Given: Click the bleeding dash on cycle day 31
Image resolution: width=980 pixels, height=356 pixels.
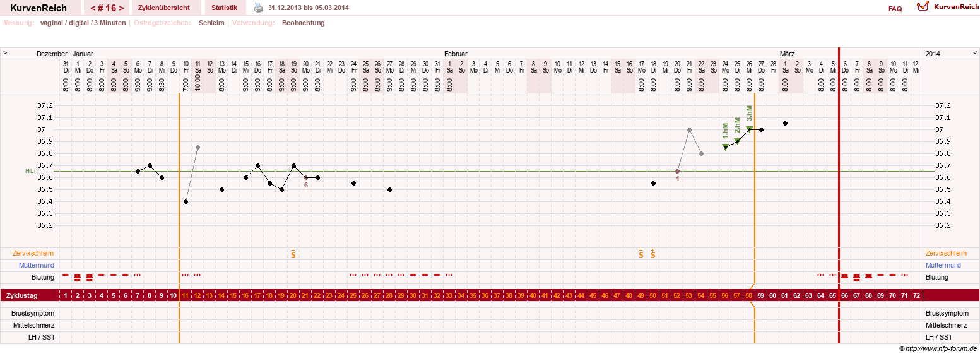Looking at the screenshot, I should point(425,275).
